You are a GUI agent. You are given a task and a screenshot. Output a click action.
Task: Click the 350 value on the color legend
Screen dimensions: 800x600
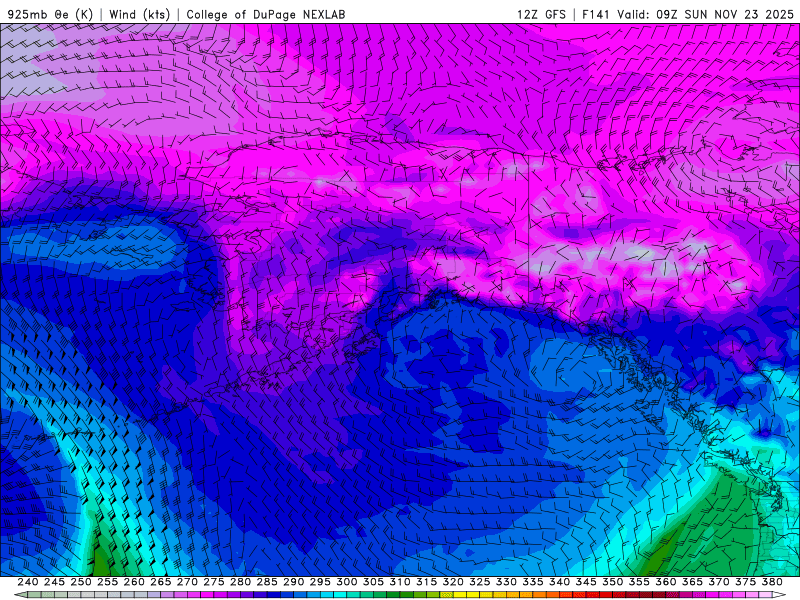[x=612, y=582]
